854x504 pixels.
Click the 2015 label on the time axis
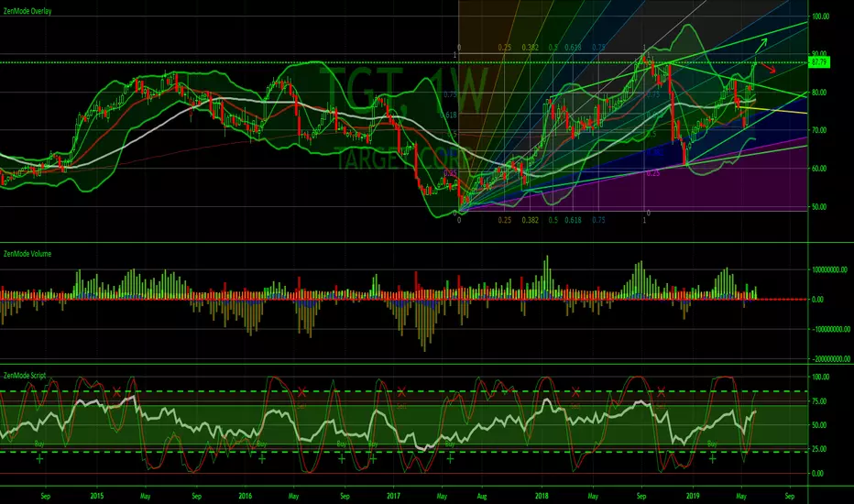pos(97,496)
